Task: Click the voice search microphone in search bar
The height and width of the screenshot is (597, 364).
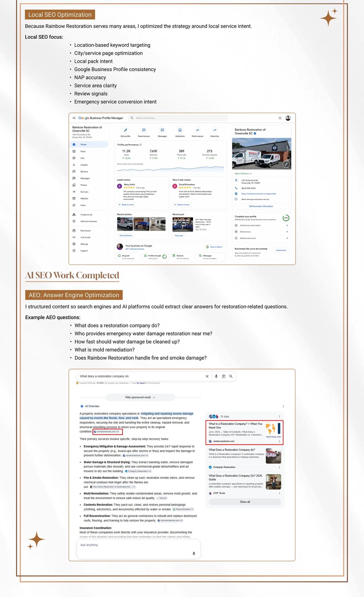Action: coord(216,376)
